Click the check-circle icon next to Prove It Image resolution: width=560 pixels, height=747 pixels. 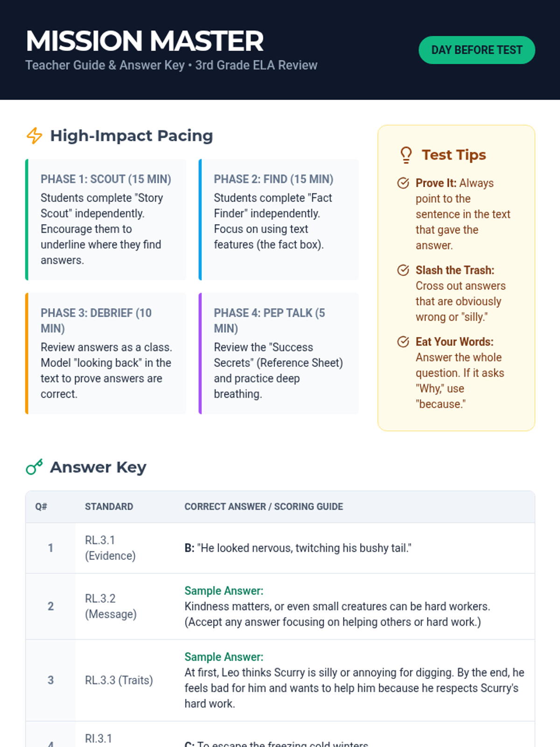(403, 183)
